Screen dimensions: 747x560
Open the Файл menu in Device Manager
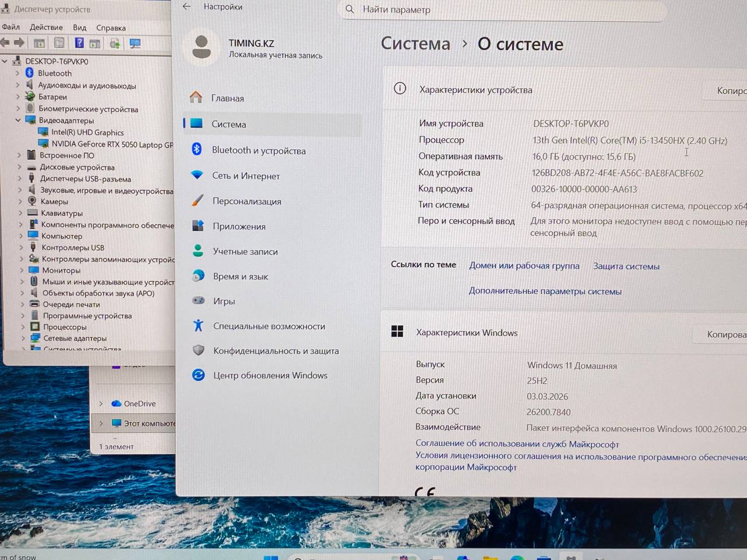point(11,27)
